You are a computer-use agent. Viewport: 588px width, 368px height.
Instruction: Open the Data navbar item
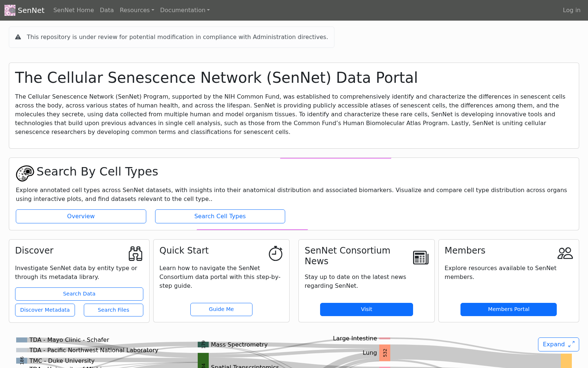[107, 10]
